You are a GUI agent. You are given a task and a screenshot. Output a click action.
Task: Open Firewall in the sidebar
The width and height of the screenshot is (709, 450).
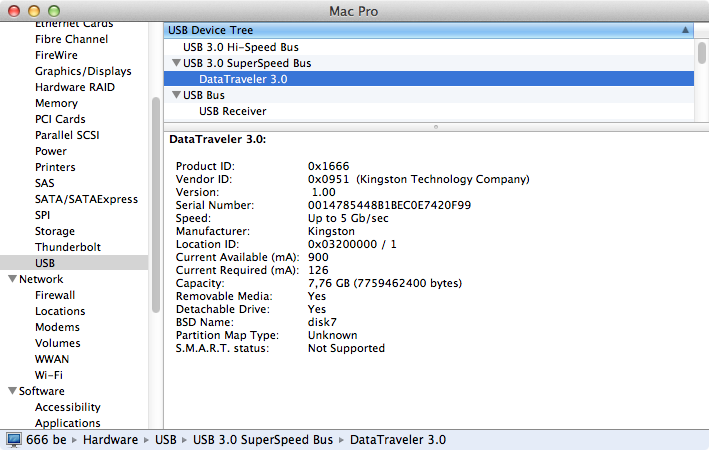pyautogui.click(x=55, y=295)
